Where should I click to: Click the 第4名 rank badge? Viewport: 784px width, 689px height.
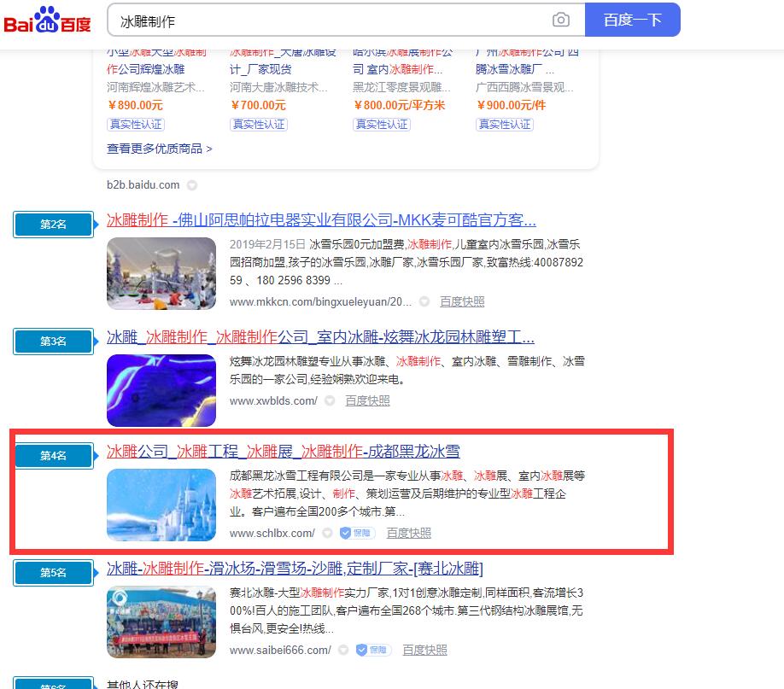point(53,456)
